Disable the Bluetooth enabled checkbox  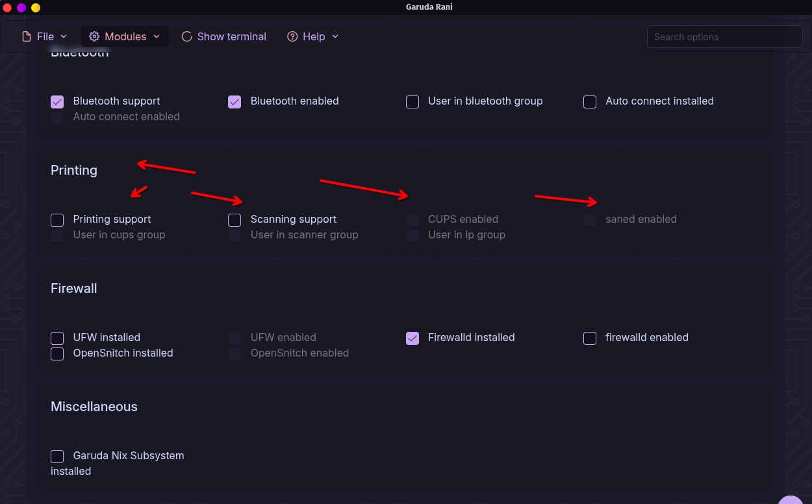click(x=235, y=101)
